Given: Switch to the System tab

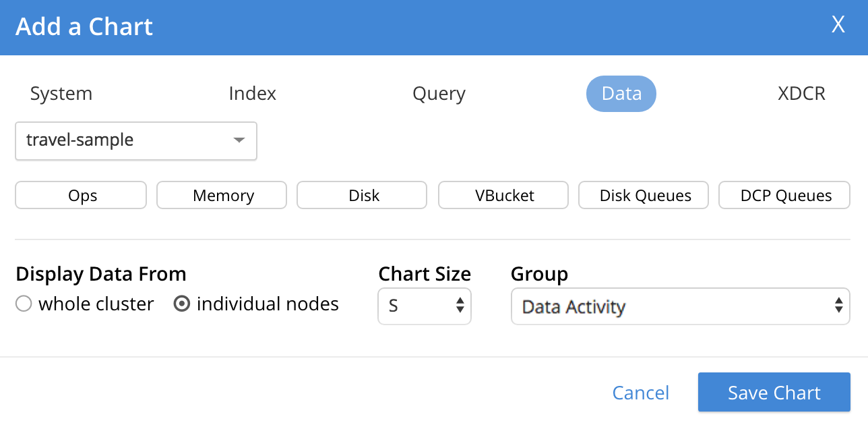Looking at the screenshot, I should 61,94.
